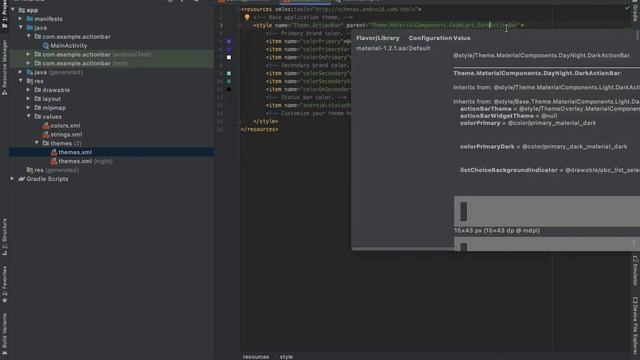The width and height of the screenshot is (640, 360).
Task: Click the actionBarWidgetTheme attribute line
Action: point(509,116)
